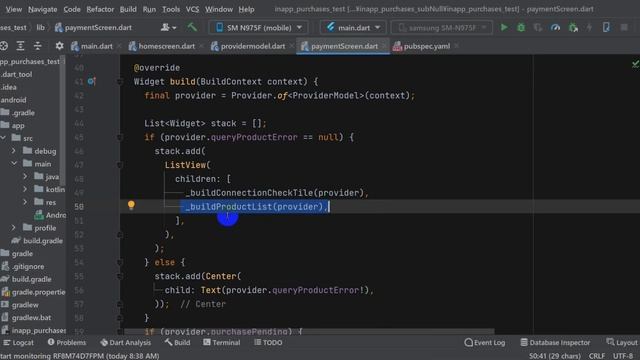
Task: Build project with the hammer icon
Action: [x=192, y=27]
